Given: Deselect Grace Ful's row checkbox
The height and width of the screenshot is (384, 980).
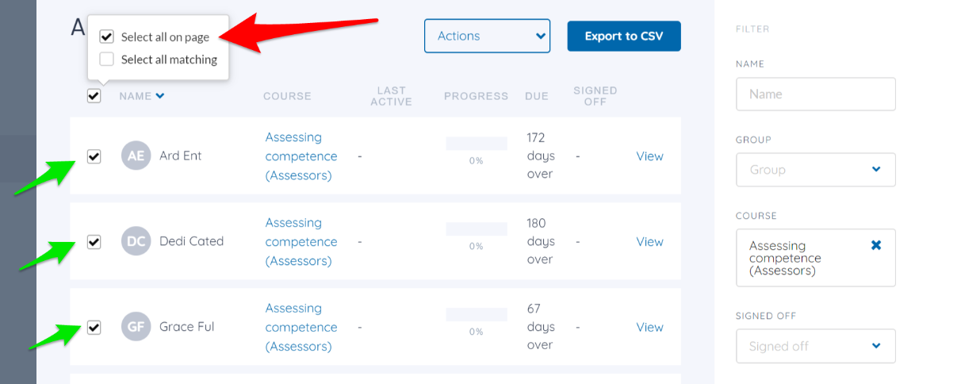Looking at the screenshot, I should pos(94,327).
